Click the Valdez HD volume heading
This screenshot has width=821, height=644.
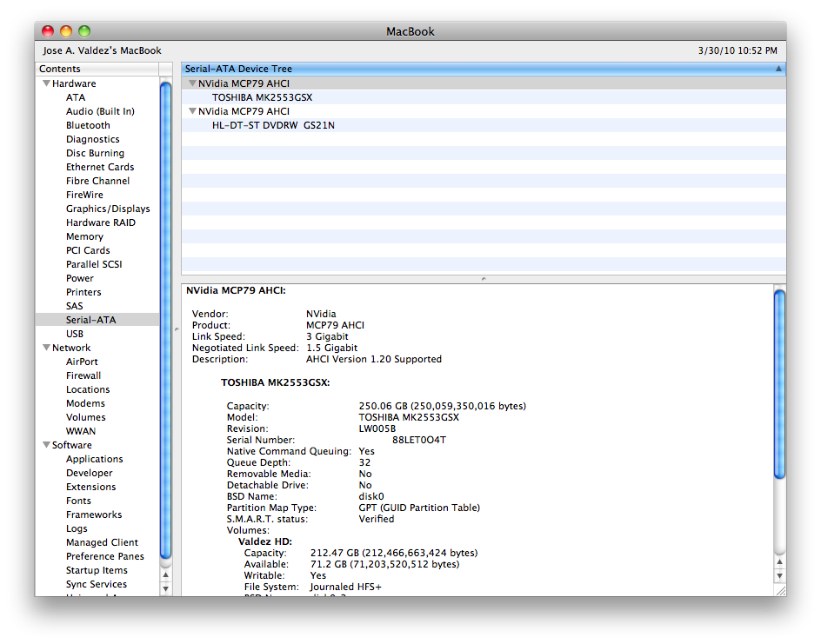pyautogui.click(x=265, y=541)
